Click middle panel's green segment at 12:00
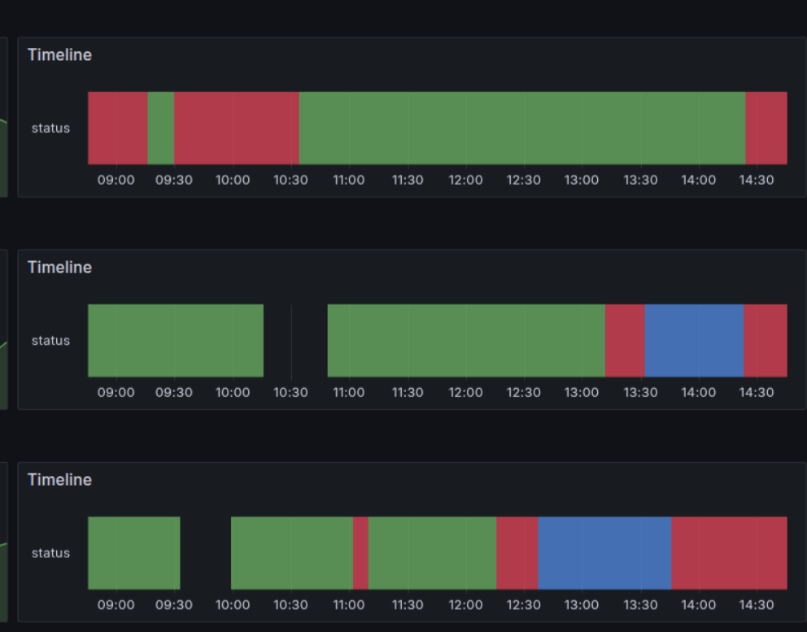The height and width of the screenshot is (632, 807). [466, 341]
